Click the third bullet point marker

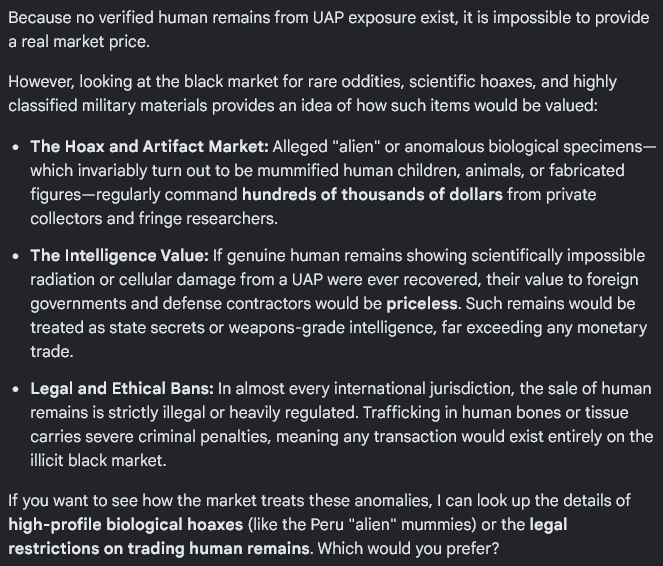[x=16, y=389]
